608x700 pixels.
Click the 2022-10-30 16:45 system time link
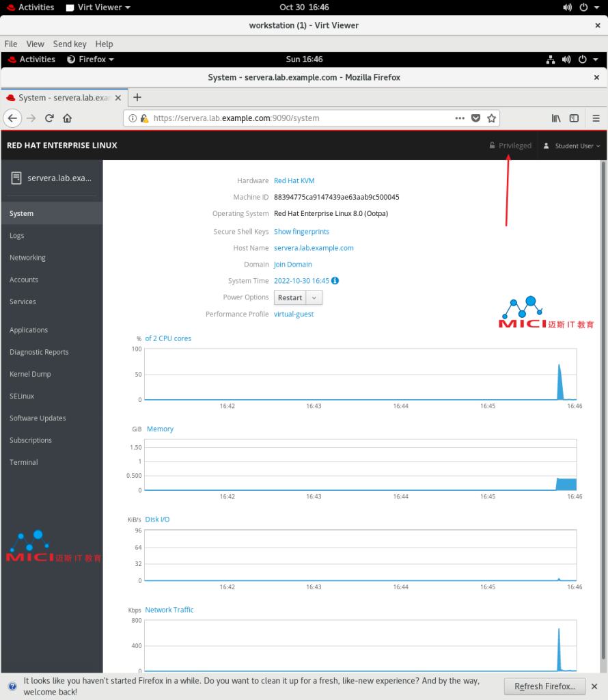coord(301,281)
